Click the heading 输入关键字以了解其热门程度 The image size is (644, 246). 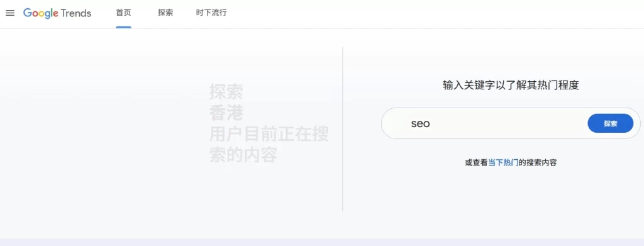point(511,86)
